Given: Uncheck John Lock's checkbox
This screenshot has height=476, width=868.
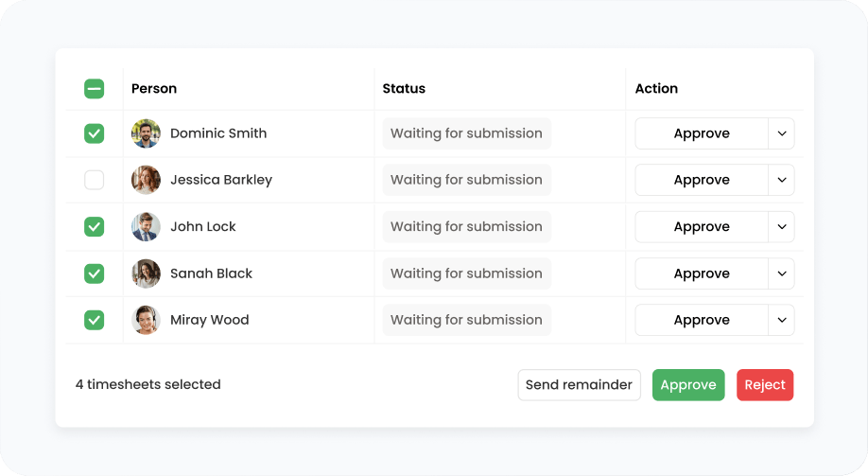Looking at the screenshot, I should 95,226.
